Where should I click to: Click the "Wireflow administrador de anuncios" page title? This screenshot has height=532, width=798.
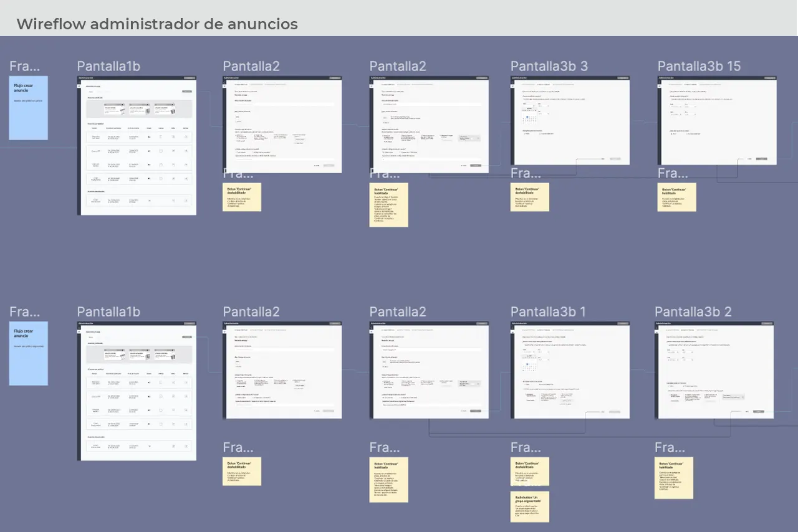pos(156,24)
